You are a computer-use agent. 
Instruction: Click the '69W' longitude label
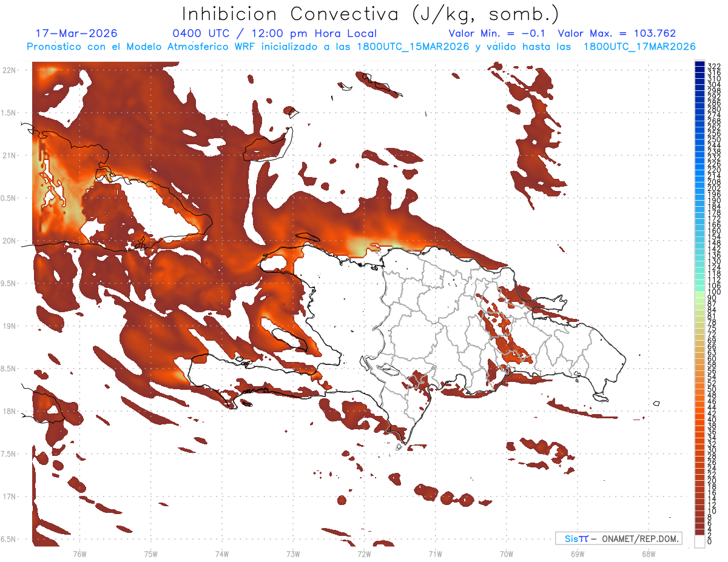coord(577,554)
